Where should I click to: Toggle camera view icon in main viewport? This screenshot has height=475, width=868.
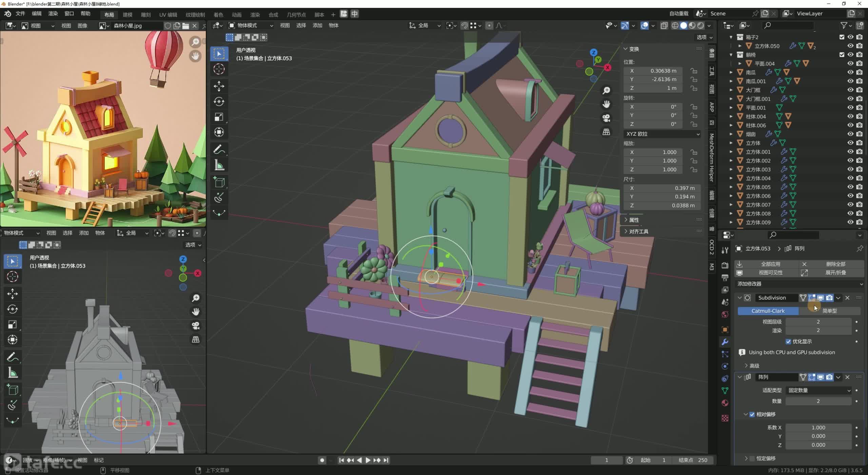pos(606,118)
